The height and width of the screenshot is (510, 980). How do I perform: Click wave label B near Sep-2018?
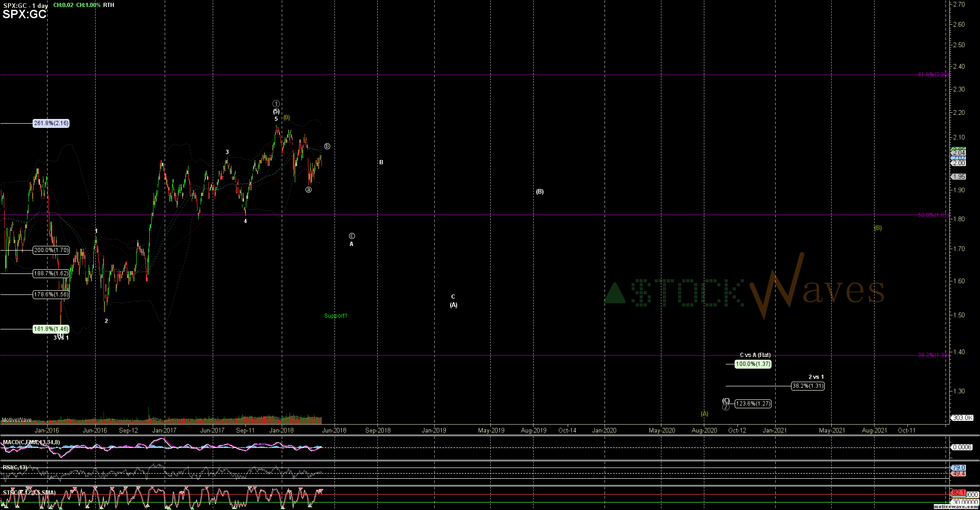pyautogui.click(x=381, y=162)
